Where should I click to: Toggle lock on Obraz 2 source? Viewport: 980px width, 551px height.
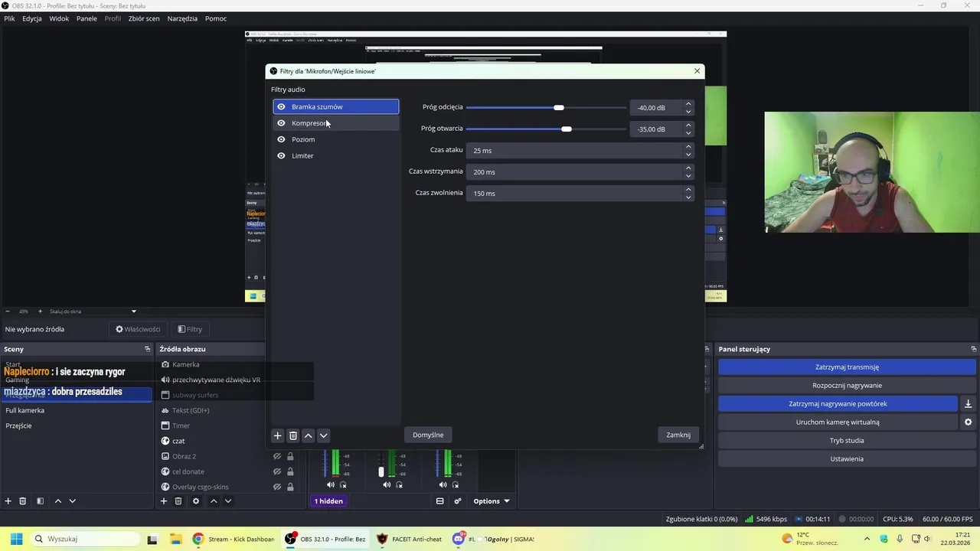pos(290,457)
